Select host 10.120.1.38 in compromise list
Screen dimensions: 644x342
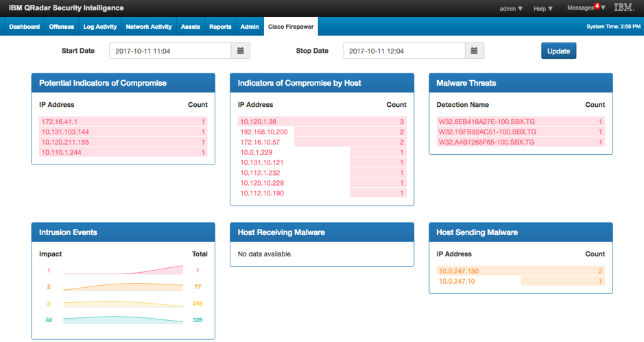258,121
